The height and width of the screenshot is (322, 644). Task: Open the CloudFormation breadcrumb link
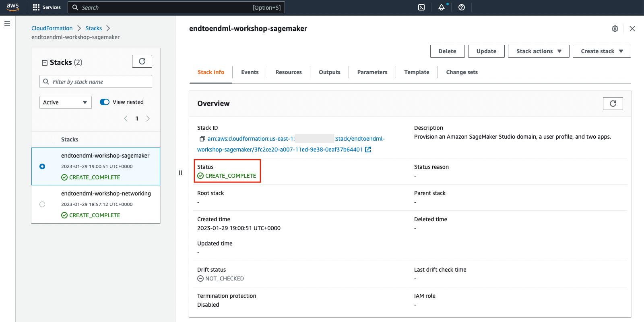(x=52, y=28)
